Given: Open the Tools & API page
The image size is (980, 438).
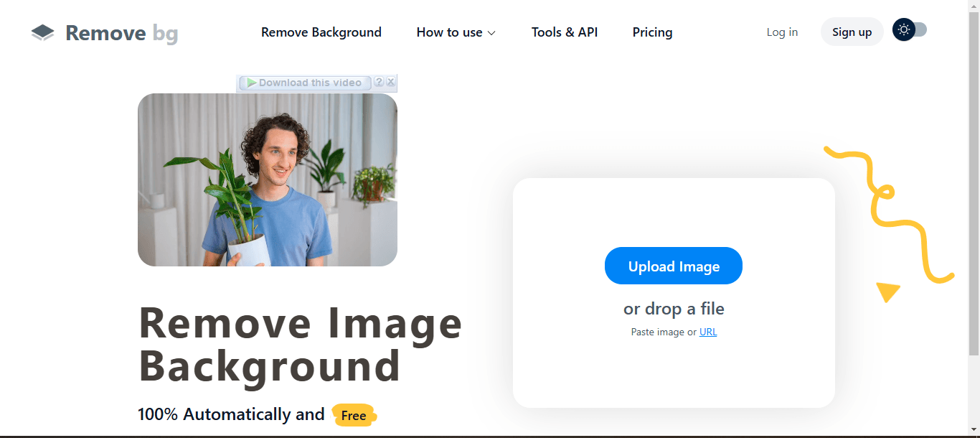Looking at the screenshot, I should pos(565,32).
